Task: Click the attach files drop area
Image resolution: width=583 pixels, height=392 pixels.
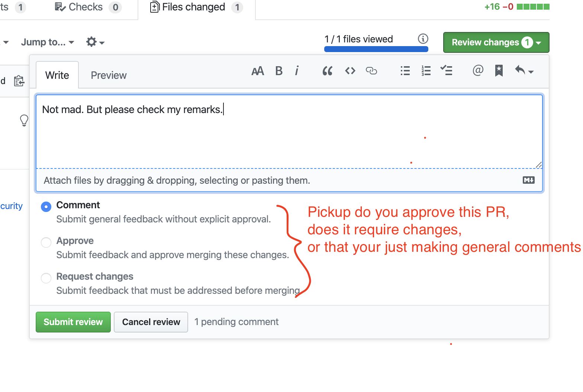Action: pos(289,180)
